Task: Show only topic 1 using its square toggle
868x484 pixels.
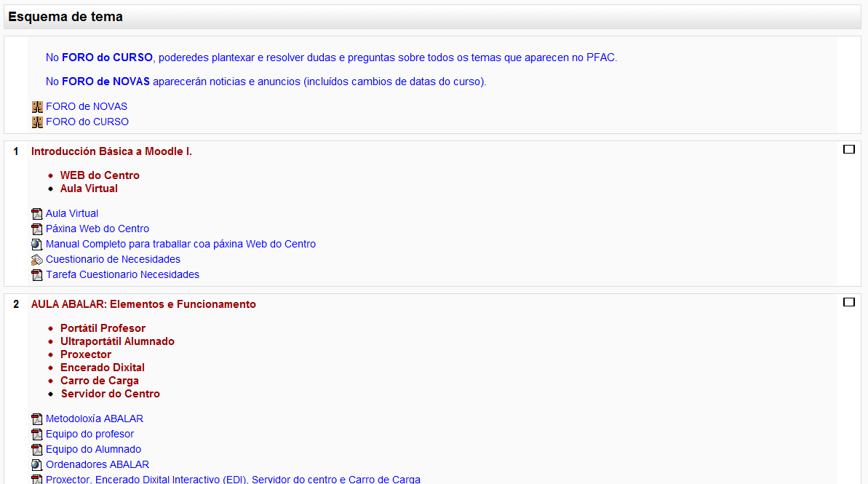Action: click(x=848, y=150)
